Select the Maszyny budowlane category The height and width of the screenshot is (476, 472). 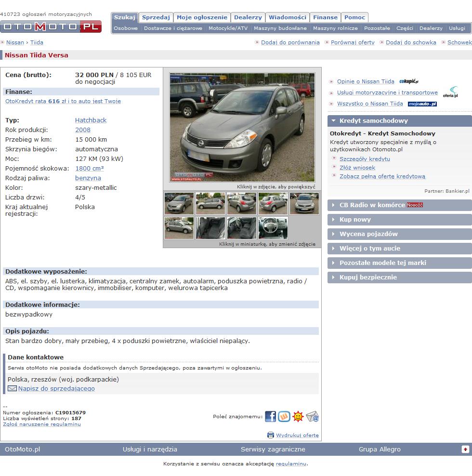click(x=280, y=28)
